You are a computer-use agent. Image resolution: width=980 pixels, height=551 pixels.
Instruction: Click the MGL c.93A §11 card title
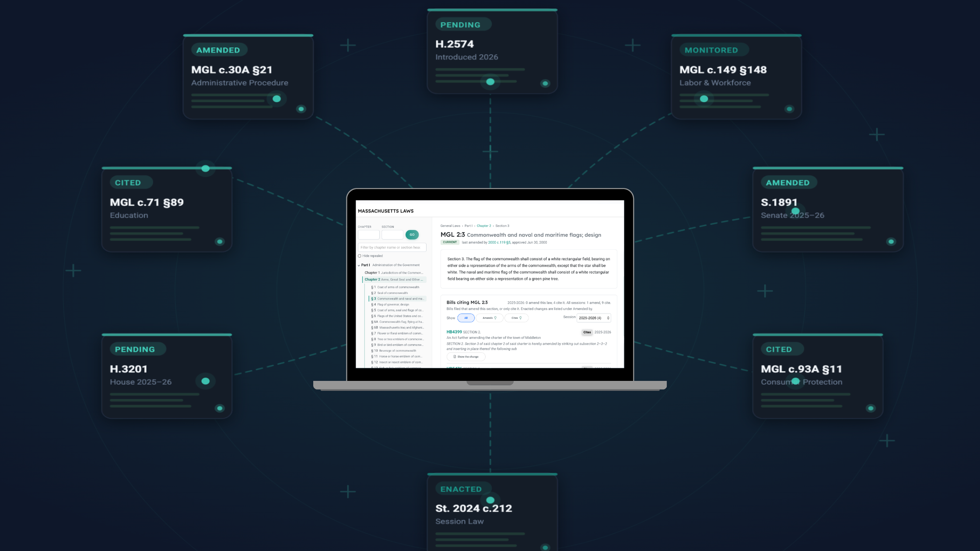[x=801, y=369]
